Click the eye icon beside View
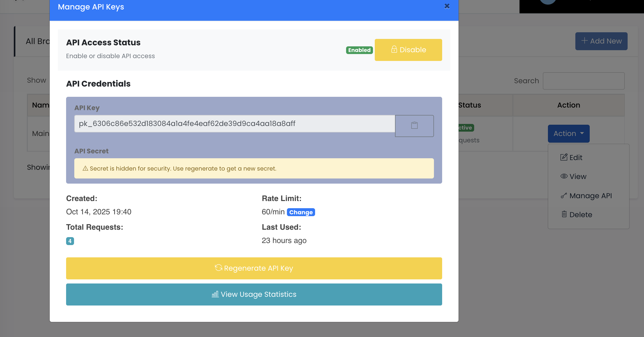 point(564,176)
